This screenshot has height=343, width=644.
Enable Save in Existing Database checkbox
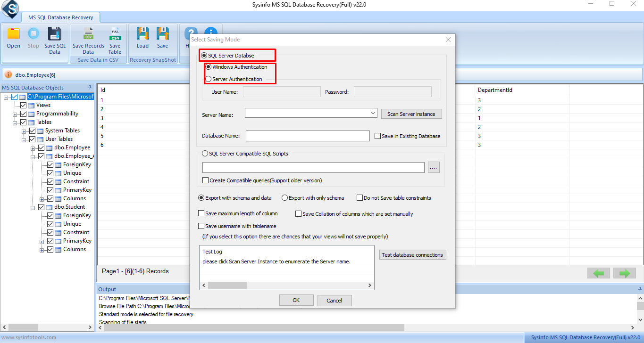click(x=377, y=136)
